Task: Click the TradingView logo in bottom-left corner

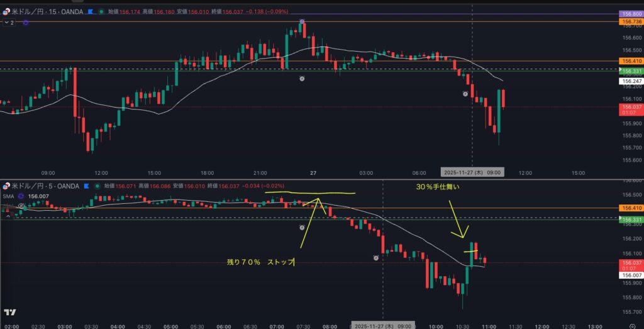Action: (9, 312)
